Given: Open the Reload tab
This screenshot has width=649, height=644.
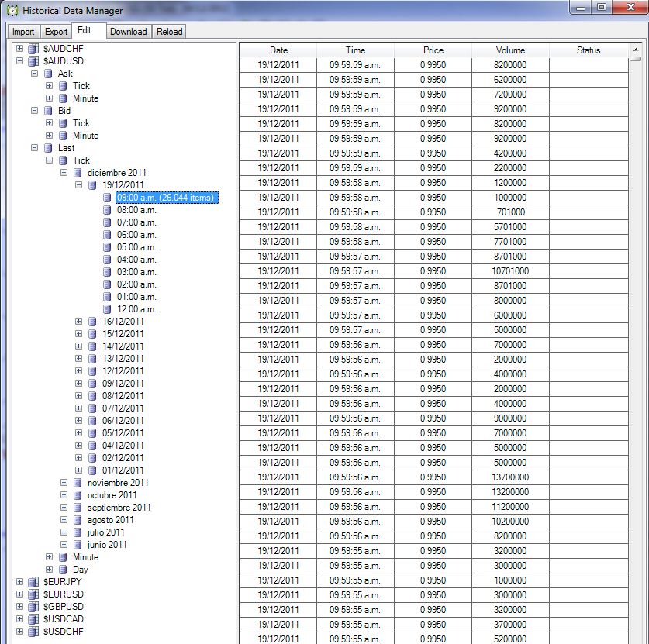Looking at the screenshot, I should pos(169,32).
